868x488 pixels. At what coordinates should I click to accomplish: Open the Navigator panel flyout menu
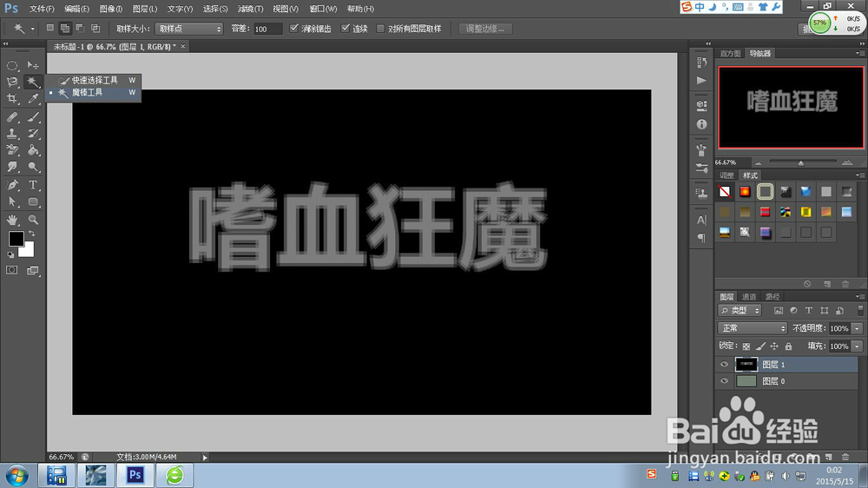tap(859, 54)
